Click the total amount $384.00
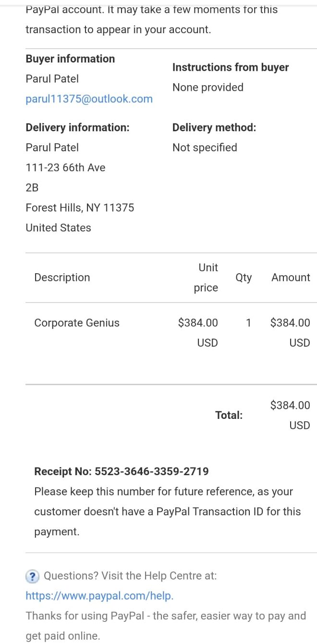The height and width of the screenshot is (644, 317). 290,405
